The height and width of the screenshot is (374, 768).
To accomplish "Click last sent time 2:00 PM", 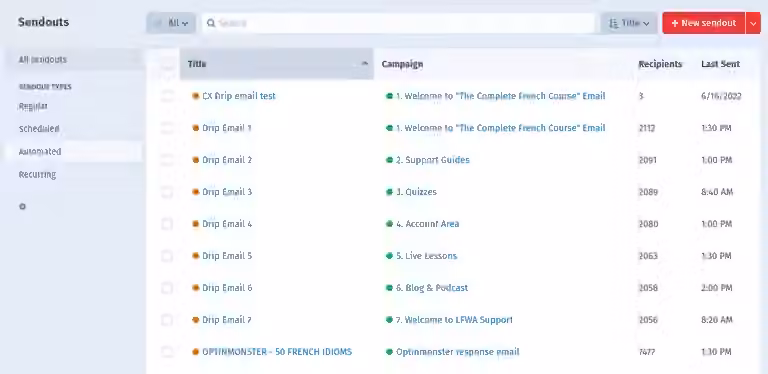I will click(717, 288).
